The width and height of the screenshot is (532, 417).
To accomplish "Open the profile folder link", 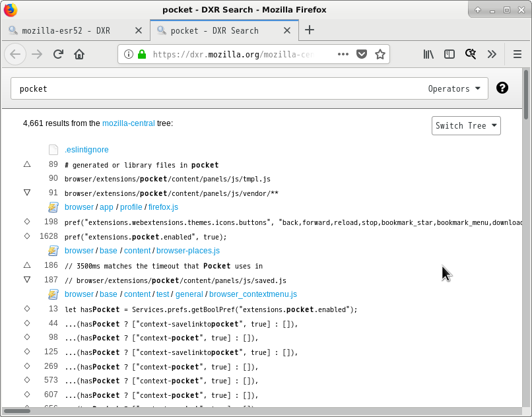I will coord(131,207).
